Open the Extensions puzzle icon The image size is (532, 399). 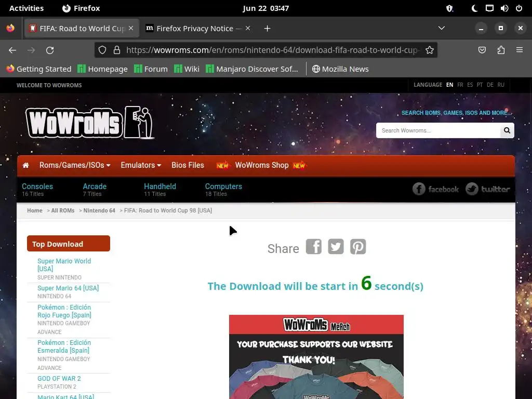coord(501,50)
